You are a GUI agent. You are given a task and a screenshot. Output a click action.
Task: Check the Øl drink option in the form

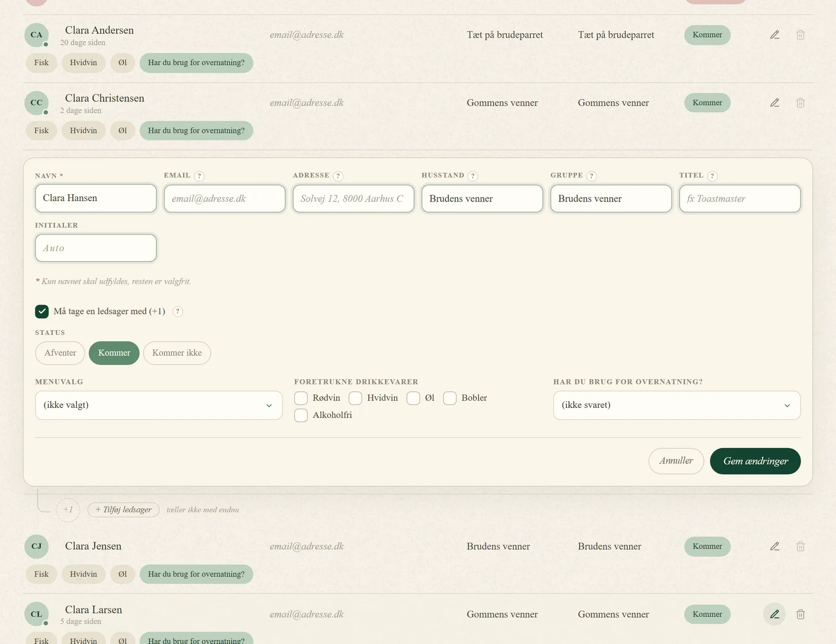[x=413, y=398]
